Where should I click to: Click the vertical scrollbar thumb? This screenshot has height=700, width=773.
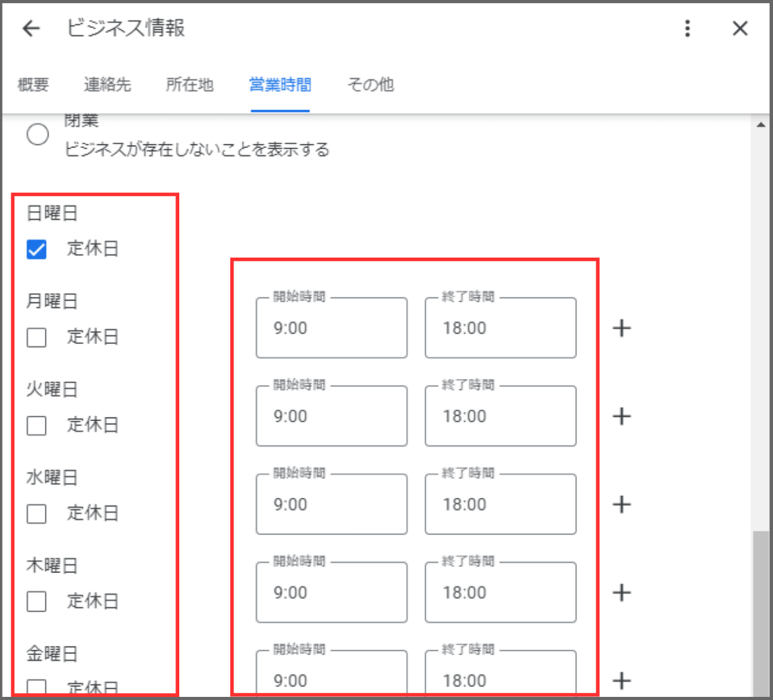761,614
